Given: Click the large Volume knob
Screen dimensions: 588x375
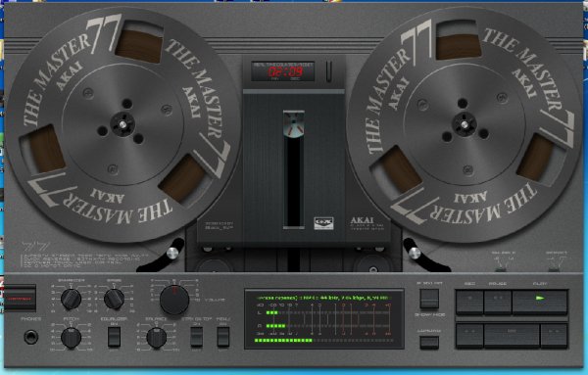Looking at the screenshot, I should tap(174, 300).
